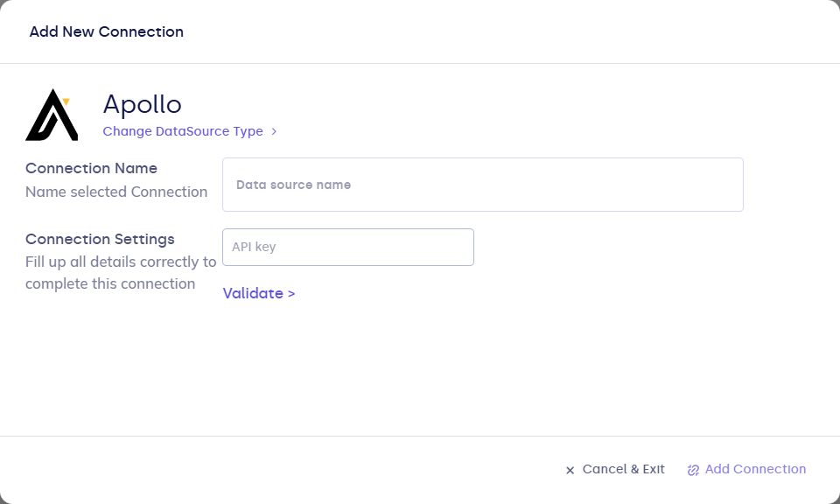Click the X icon next to Cancel
Viewport: 840px width, 504px height.
(x=570, y=470)
